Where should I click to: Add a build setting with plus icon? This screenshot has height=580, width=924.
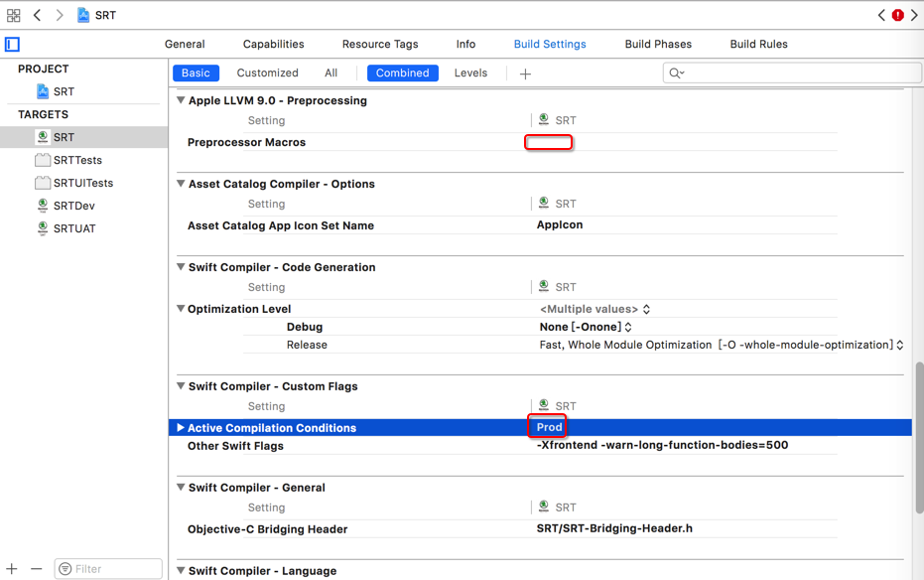click(525, 73)
